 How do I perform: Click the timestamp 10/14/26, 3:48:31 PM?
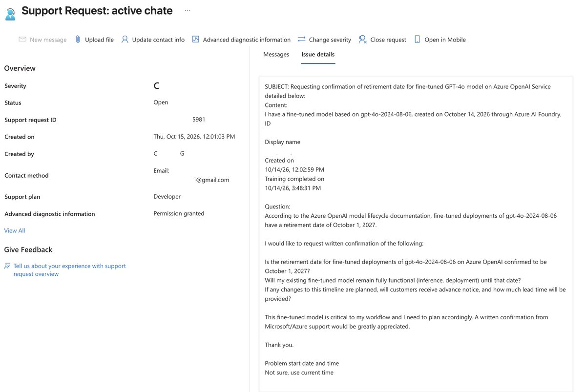tap(293, 188)
